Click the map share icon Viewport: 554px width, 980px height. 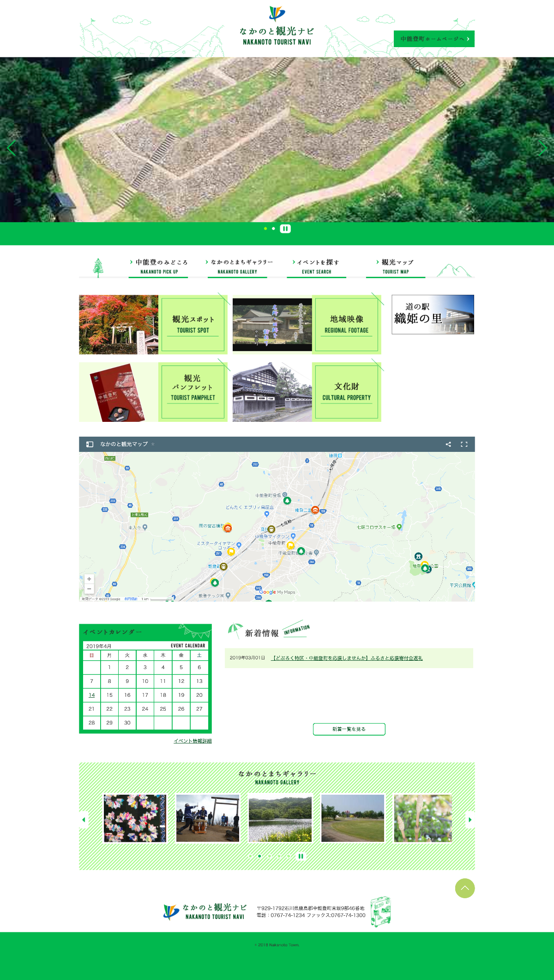coord(448,444)
